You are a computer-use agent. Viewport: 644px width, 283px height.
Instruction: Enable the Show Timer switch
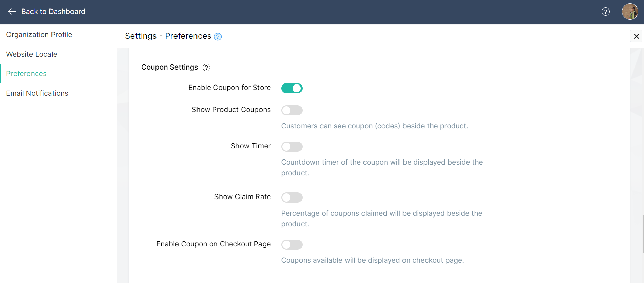click(292, 147)
